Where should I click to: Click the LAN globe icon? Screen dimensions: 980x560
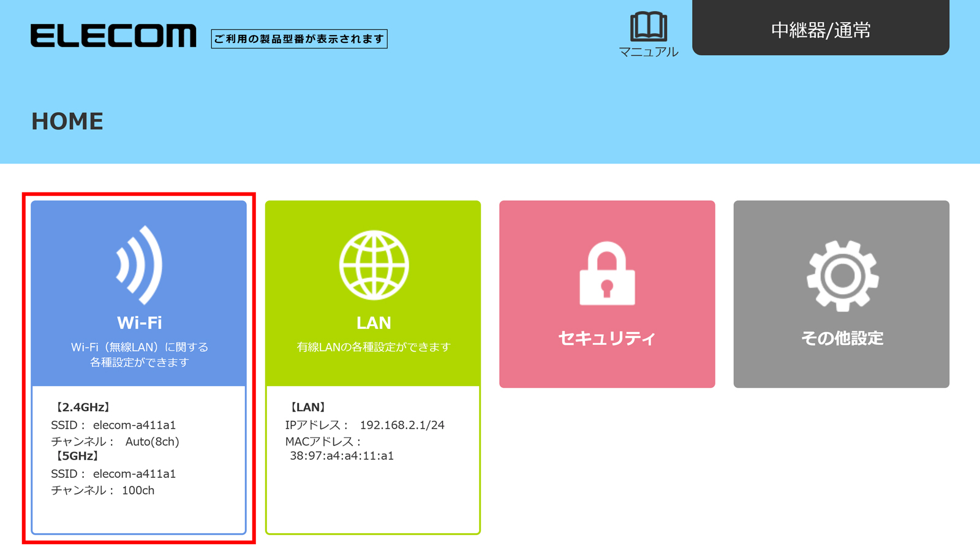[x=374, y=265]
